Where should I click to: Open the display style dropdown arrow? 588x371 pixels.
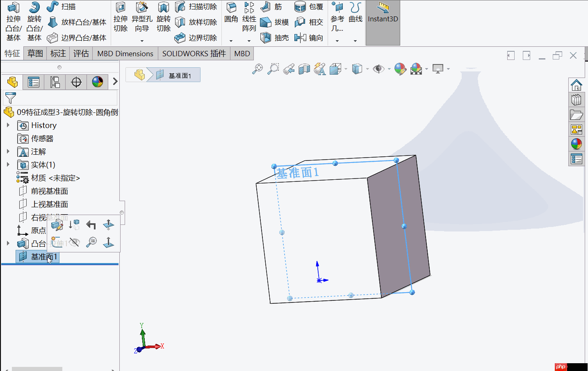click(367, 69)
